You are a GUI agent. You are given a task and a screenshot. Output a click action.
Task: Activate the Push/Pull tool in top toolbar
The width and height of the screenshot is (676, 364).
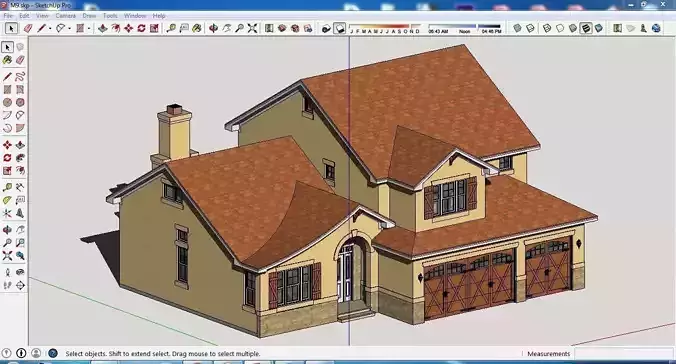pyautogui.click(x=103, y=28)
